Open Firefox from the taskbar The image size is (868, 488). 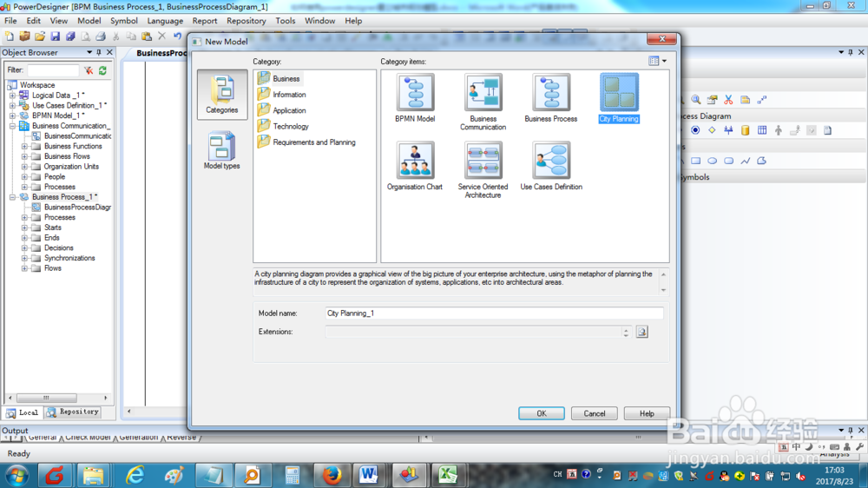332,475
